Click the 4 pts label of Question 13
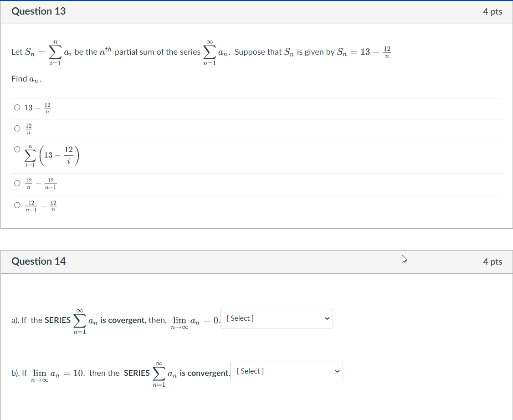This screenshot has height=420, width=513. click(x=492, y=12)
